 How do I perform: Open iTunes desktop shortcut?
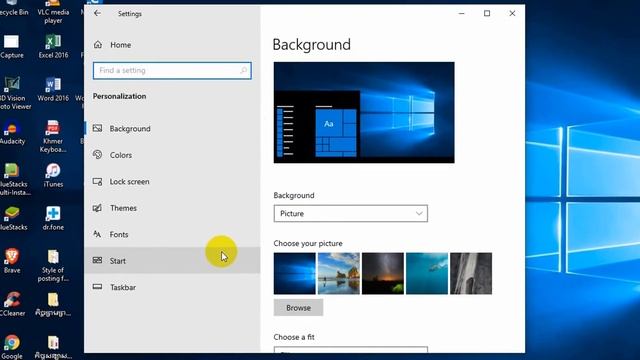[53, 176]
